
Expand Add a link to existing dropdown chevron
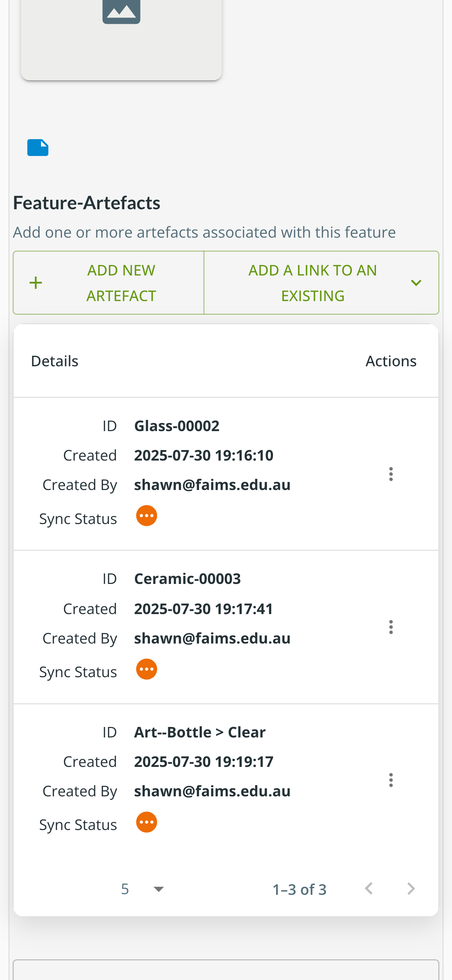tap(416, 283)
